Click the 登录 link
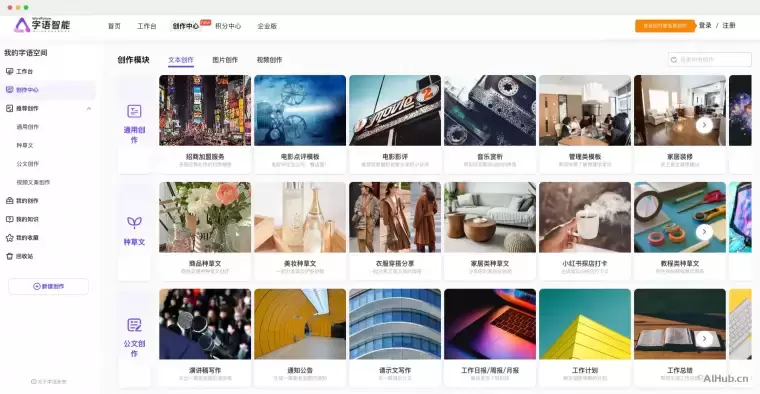This screenshot has height=394, width=760. click(705, 25)
